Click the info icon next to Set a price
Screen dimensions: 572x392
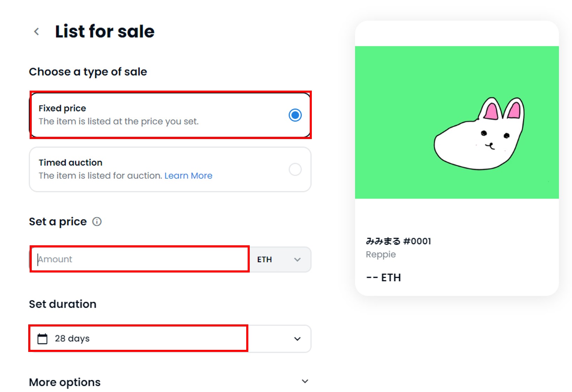[x=97, y=222]
